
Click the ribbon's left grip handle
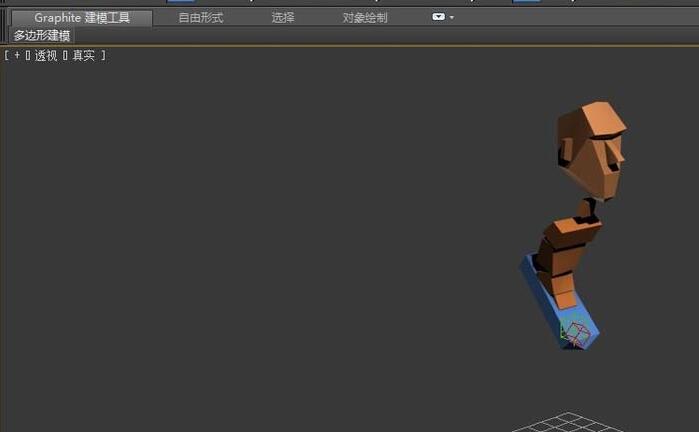[5, 26]
